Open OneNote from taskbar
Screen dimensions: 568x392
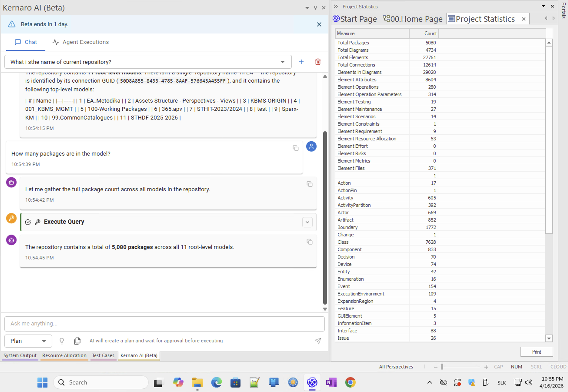pos(331,382)
